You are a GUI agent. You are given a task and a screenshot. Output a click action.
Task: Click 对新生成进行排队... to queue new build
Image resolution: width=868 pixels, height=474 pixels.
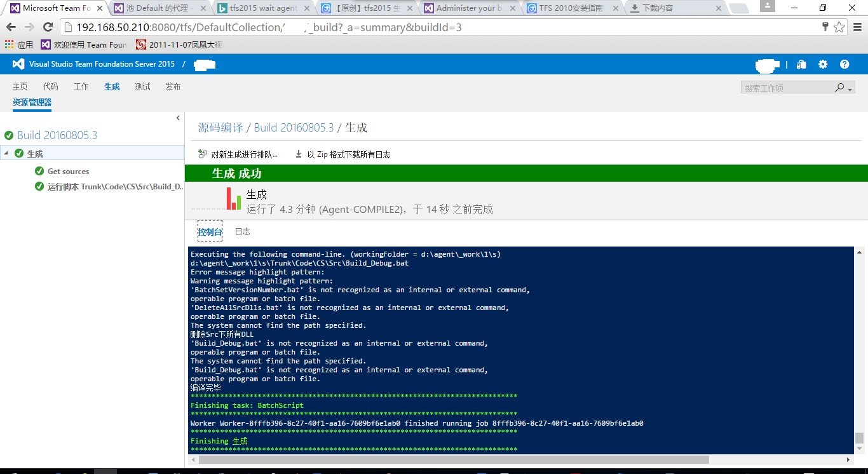238,154
